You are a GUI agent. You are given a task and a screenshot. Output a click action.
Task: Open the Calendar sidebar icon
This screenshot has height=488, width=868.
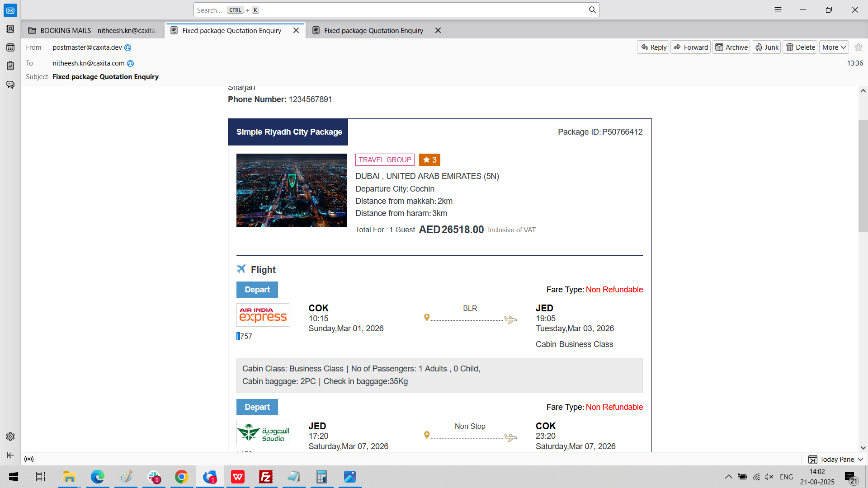[x=10, y=47]
